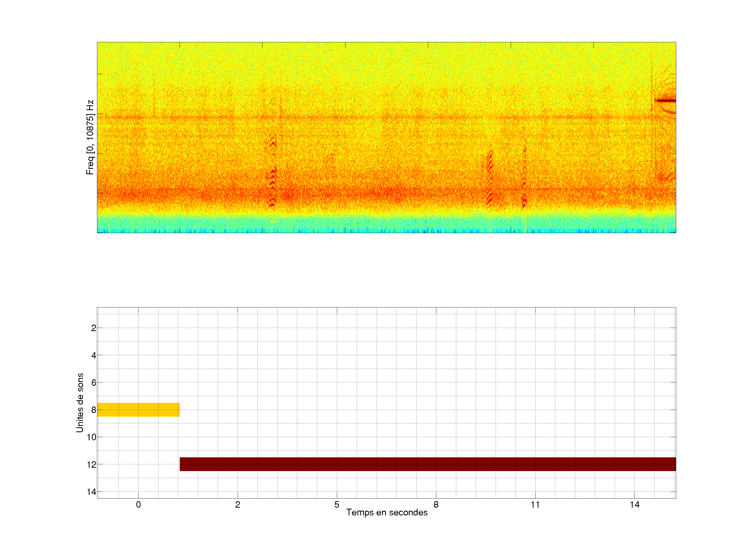
Task: Click the x-axis tick label 11
Action: pyautogui.click(x=535, y=505)
